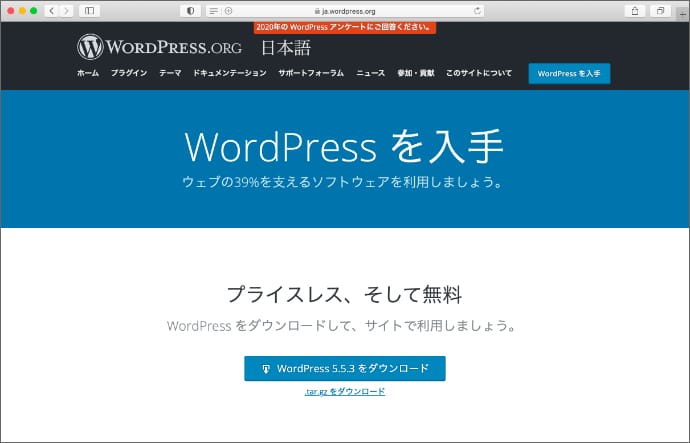Open Reader view icon in address bar
This screenshot has height=443, width=690.
point(214,10)
